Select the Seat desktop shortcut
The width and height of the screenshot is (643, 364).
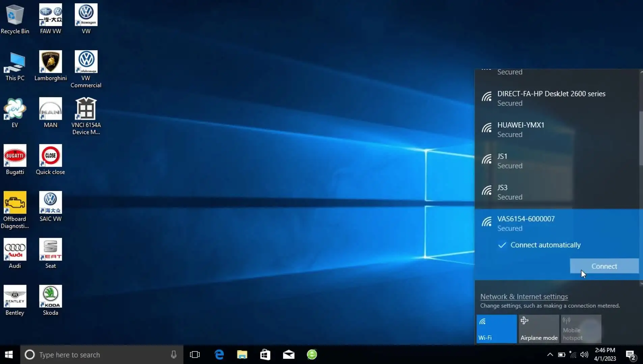51,253
